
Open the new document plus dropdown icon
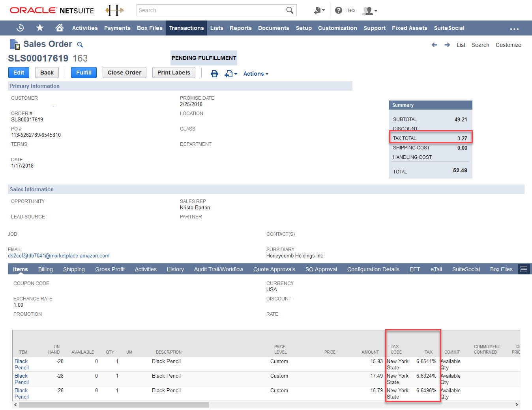(231, 74)
